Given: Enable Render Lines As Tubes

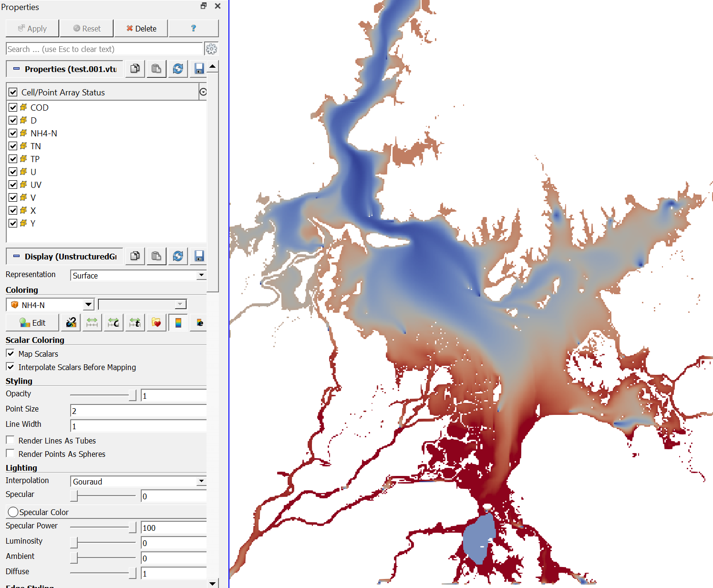Looking at the screenshot, I should (x=10, y=440).
